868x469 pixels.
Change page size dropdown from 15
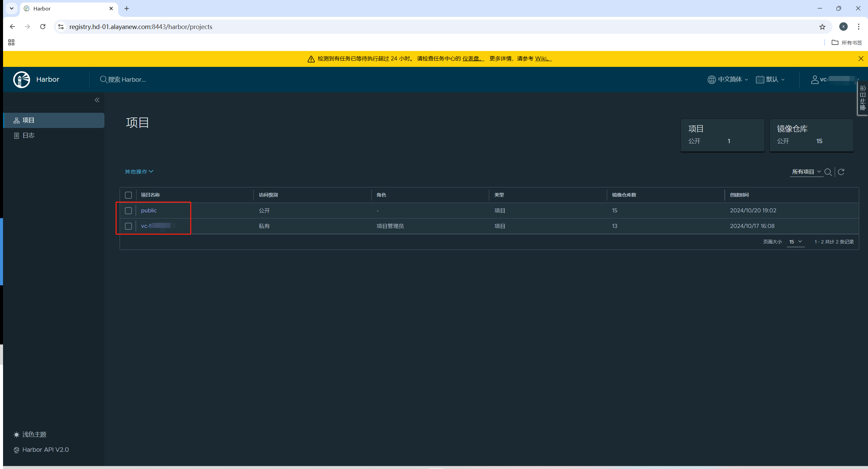tap(795, 242)
